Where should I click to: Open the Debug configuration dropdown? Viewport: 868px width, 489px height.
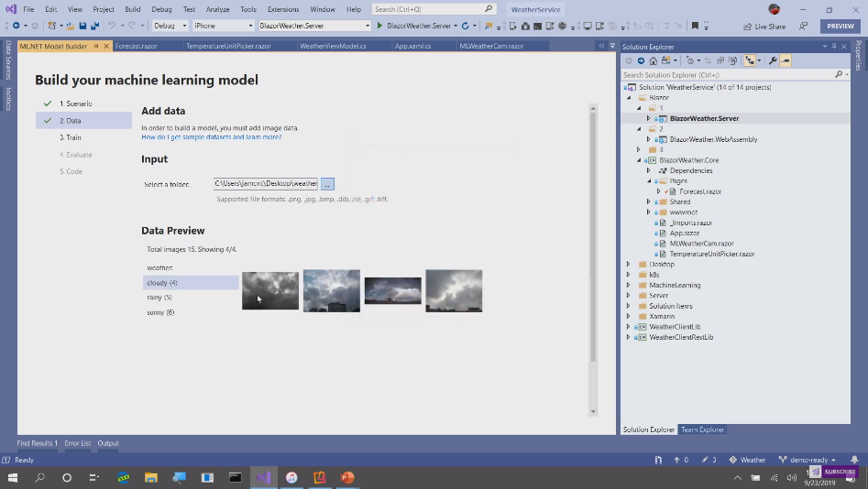[x=170, y=26]
